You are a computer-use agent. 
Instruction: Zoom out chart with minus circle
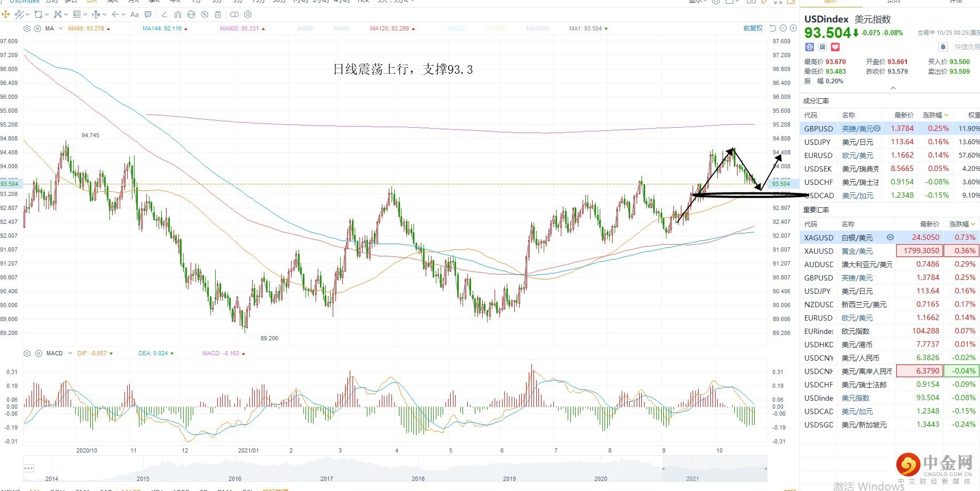pos(783,28)
